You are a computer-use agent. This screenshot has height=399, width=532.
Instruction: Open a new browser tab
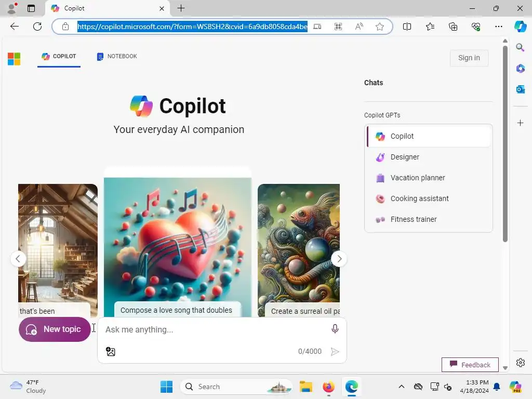(x=181, y=8)
